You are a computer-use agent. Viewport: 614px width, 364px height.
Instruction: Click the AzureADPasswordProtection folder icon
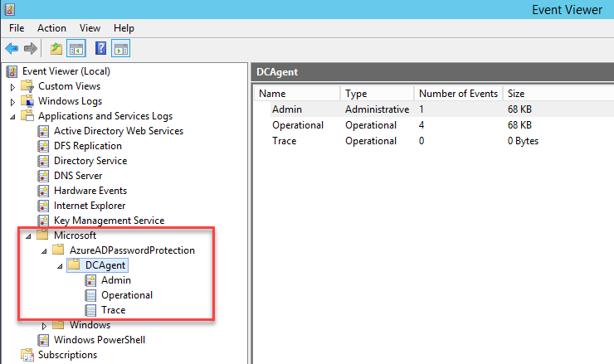[58, 250]
